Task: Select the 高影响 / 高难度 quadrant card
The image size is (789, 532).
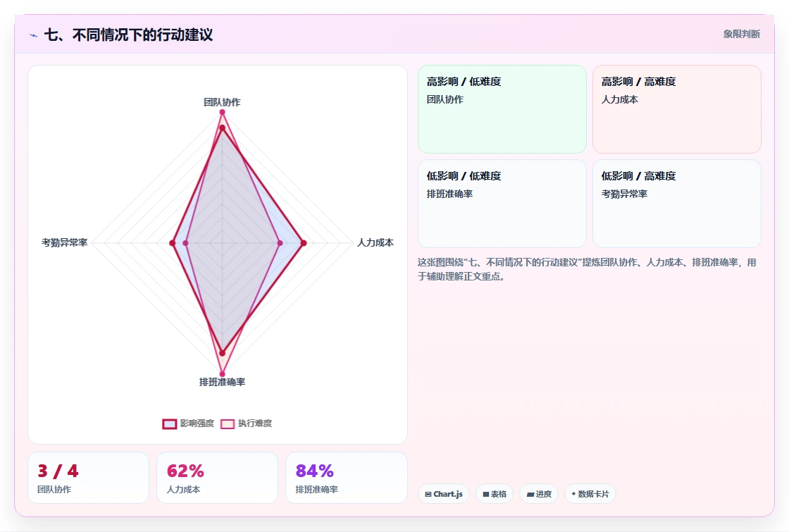Action: click(x=677, y=109)
